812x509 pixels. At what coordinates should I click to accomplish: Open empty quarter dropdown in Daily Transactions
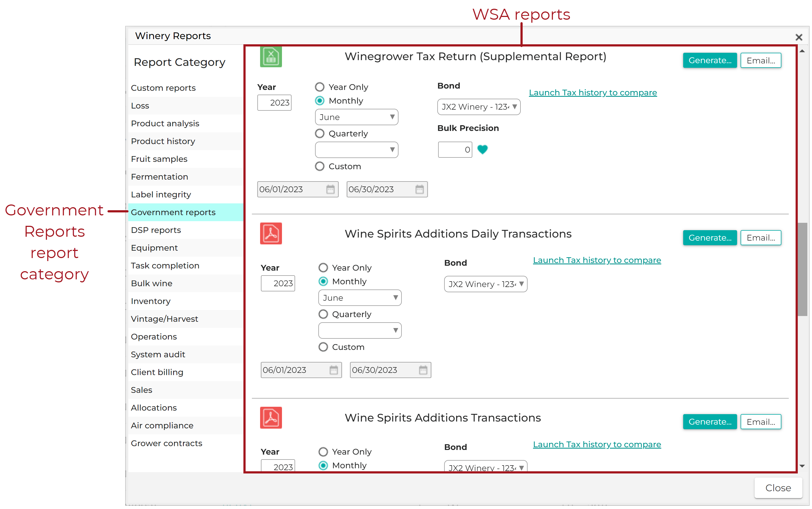coord(360,330)
